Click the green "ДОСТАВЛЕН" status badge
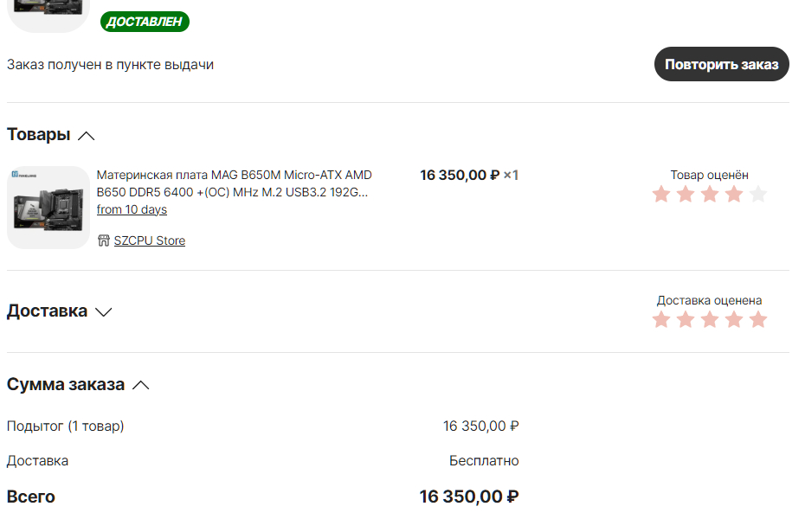 145,22
